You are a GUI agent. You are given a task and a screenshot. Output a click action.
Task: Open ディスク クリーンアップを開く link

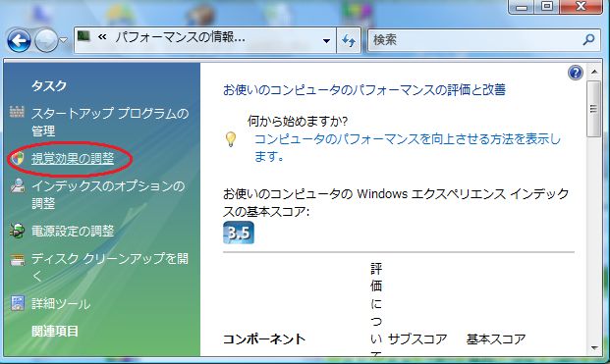pos(110,267)
